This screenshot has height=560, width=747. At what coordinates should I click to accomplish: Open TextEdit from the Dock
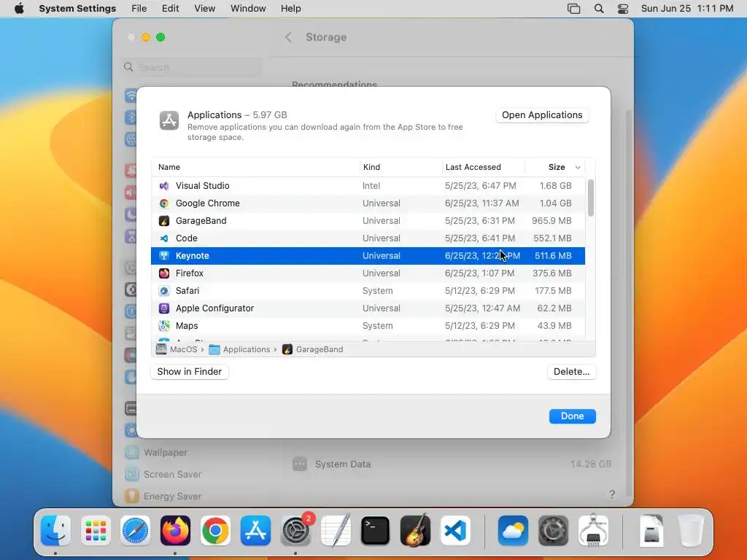click(x=336, y=531)
